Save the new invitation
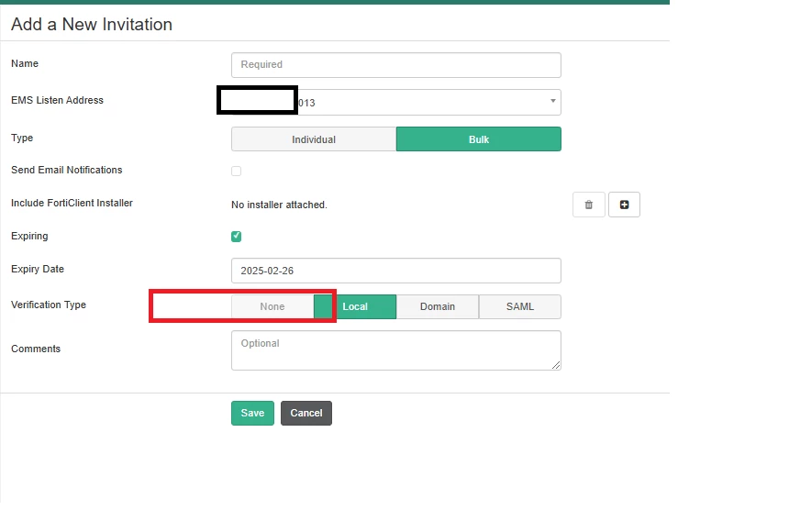The height and width of the screenshot is (532, 789). tap(252, 414)
